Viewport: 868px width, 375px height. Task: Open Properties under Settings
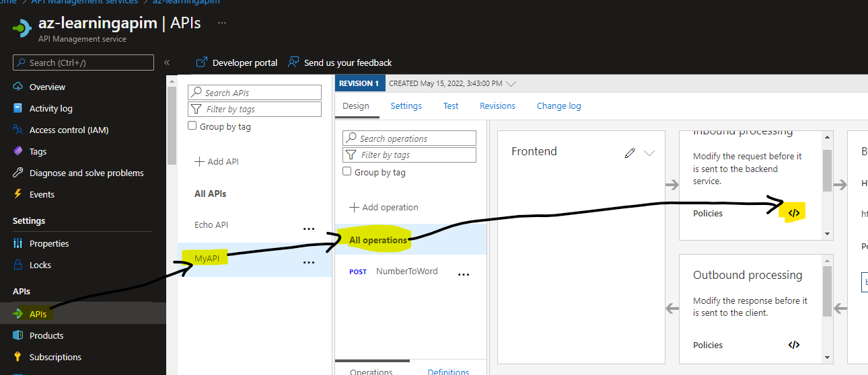pyautogui.click(x=49, y=243)
